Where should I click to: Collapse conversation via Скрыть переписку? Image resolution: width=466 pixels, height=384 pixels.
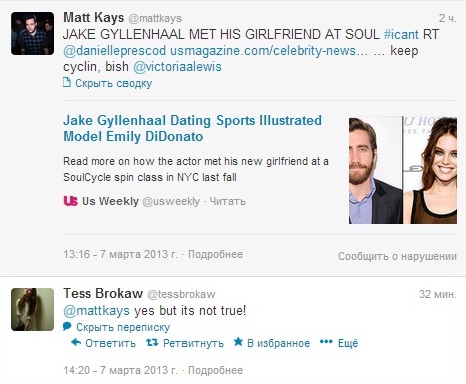(x=123, y=327)
